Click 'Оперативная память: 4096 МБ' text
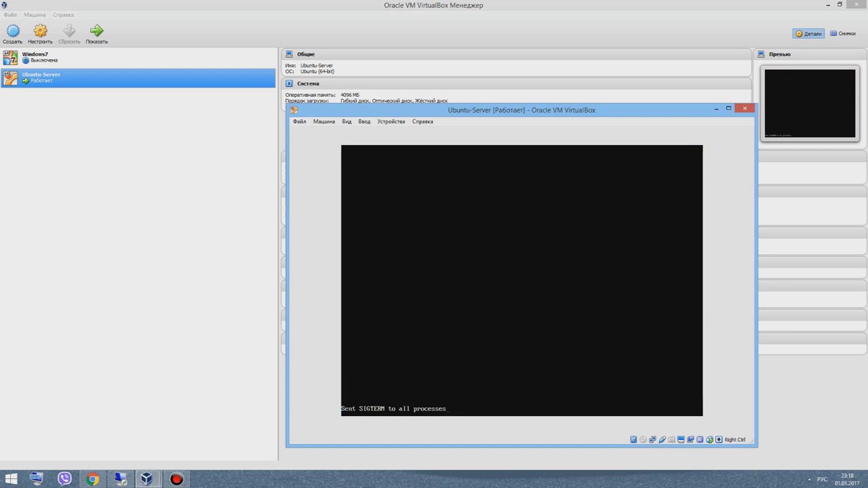The height and width of the screenshot is (488, 868). click(x=322, y=95)
